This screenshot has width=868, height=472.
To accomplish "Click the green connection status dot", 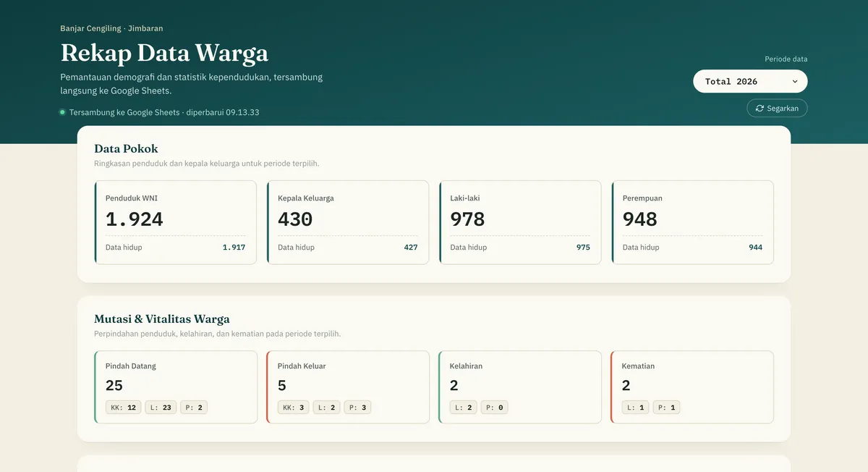I will [x=62, y=112].
